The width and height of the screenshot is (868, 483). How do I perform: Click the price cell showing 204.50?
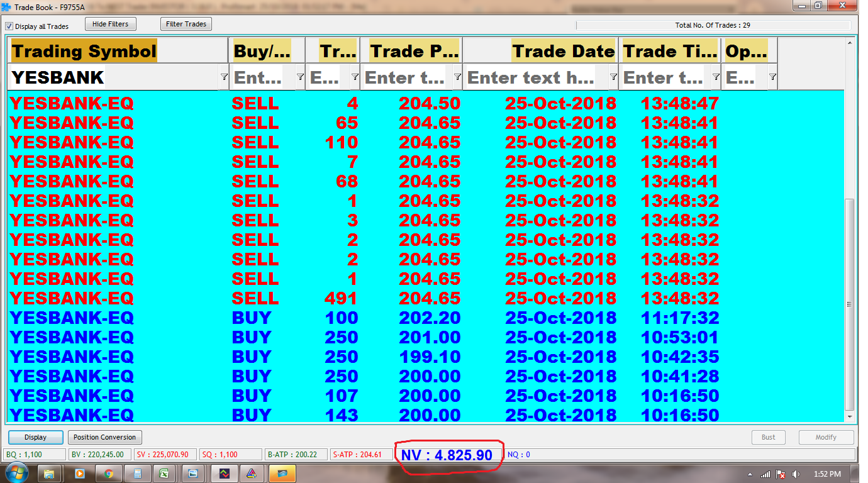coord(430,103)
